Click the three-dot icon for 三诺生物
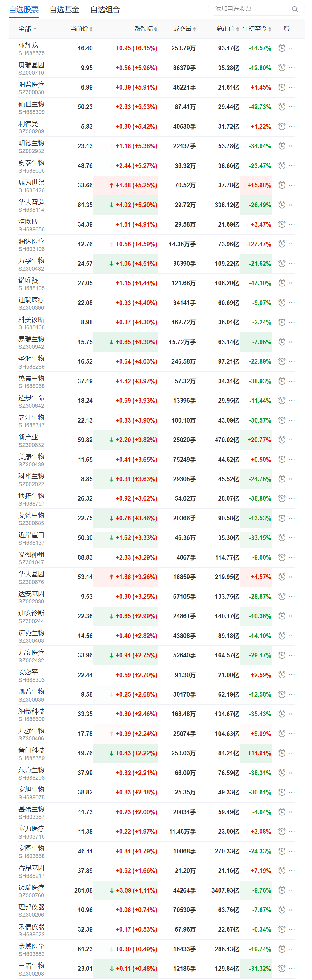Screen dimensions: 312x980 click(291, 968)
